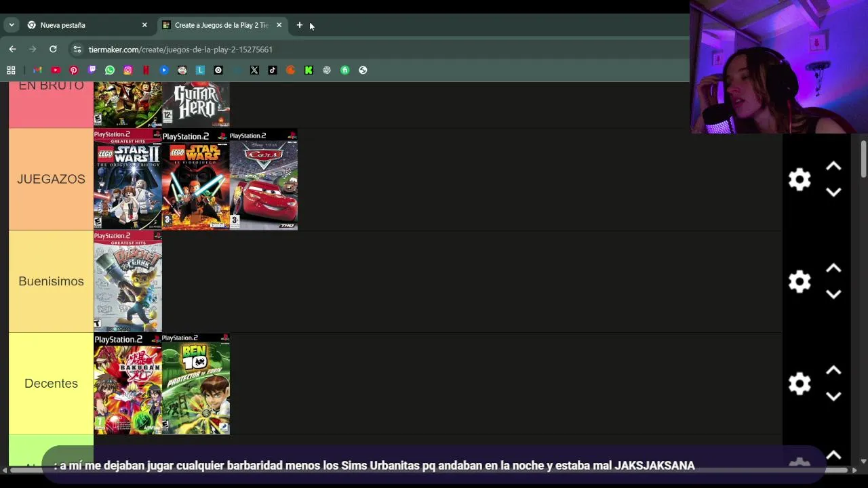The width and height of the screenshot is (868, 488).
Task: Open the Pinterest bookmark
Action: (74, 70)
